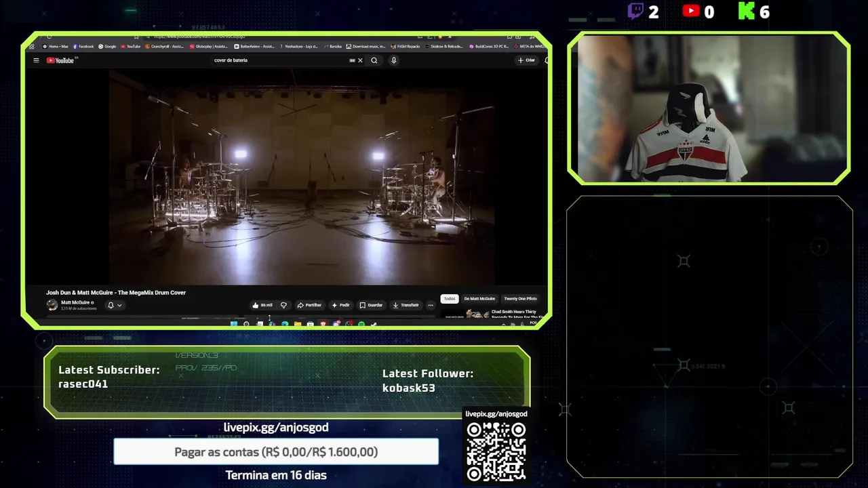Open the Bancika bookmark
The image size is (868, 488).
click(x=332, y=46)
